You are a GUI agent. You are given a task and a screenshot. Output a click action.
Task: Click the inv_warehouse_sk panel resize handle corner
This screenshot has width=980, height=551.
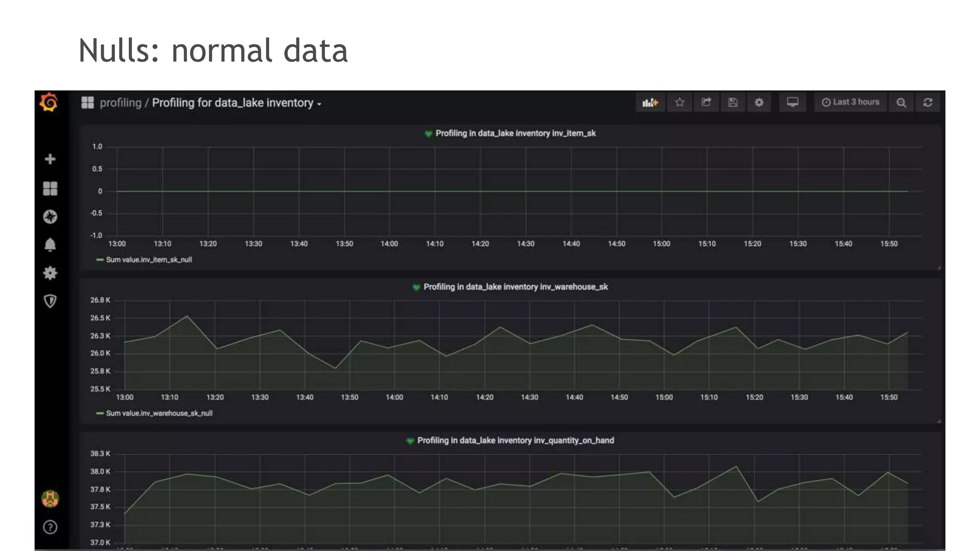938,421
